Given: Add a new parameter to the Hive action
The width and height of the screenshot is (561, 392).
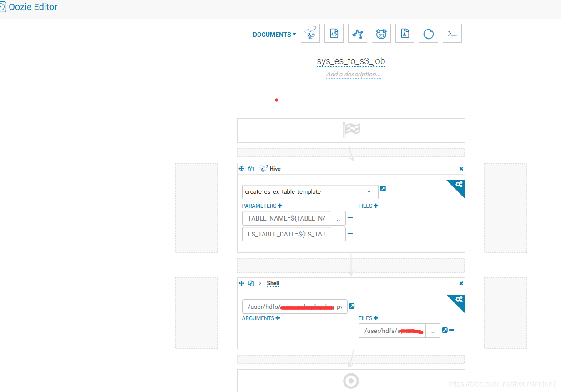Looking at the screenshot, I should [281, 206].
